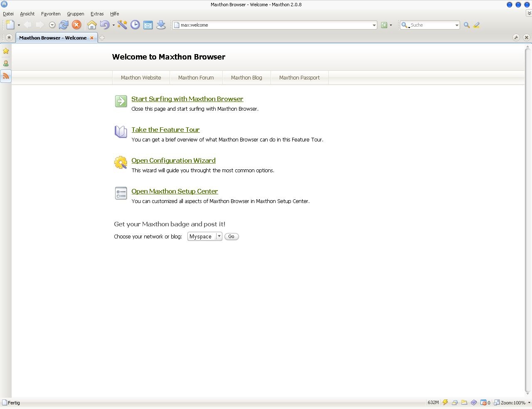The height and width of the screenshot is (409, 532).
Task: Open the Go button dropdown arrow
Action: pos(391,25)
